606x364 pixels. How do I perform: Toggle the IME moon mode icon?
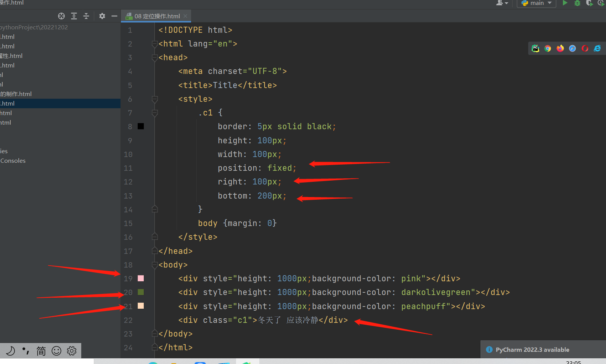10,351
